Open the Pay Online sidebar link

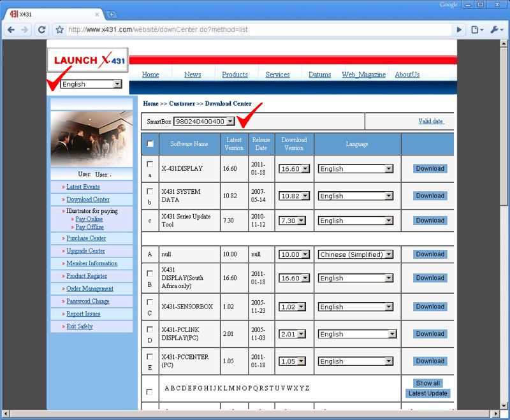point(89,219)
